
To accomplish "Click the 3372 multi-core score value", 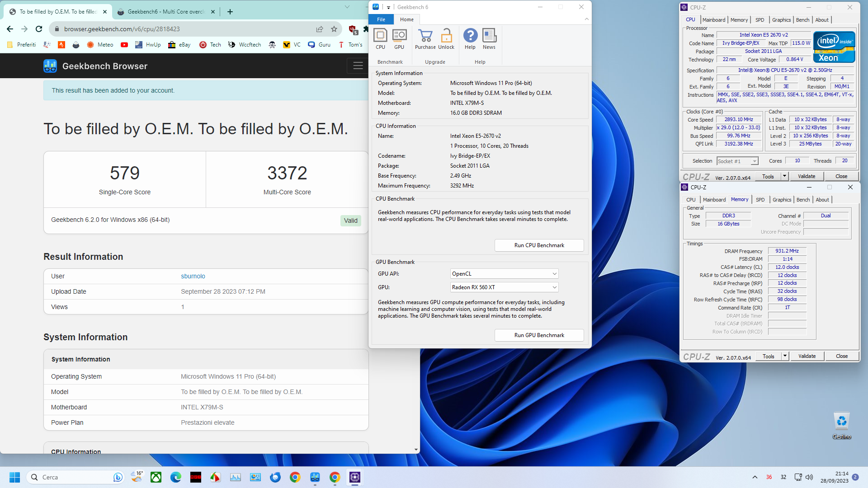I will click(x=287, y=173).
